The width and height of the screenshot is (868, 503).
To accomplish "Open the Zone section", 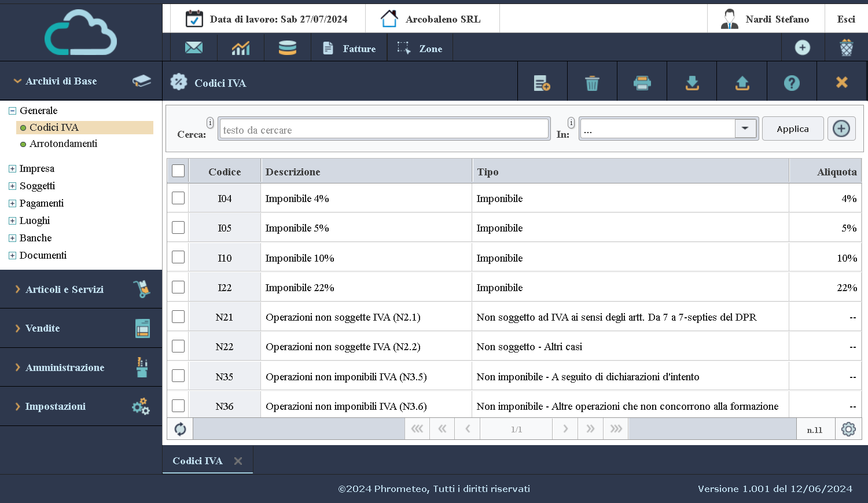I will coord(420,47).
